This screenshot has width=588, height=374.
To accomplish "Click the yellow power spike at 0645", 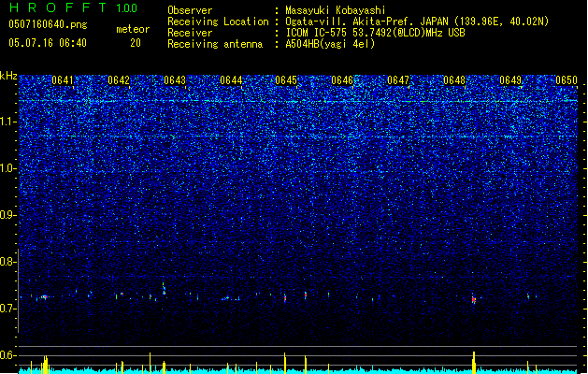I will pos(285,363).
